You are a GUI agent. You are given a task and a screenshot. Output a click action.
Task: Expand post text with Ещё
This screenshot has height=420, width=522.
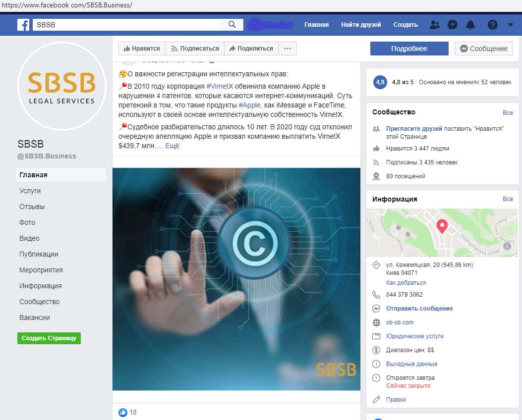point(172,146)
